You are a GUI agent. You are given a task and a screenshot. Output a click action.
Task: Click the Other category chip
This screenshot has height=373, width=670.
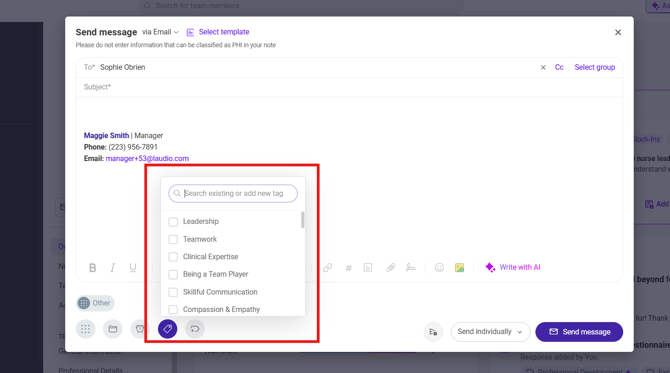click(x=95, y=303)
